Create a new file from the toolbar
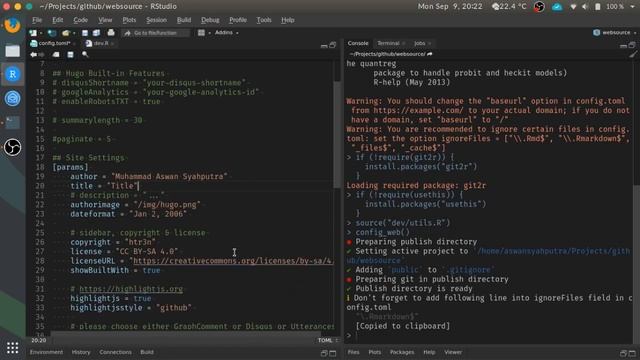The image size is (640, 360). point(33,33)
